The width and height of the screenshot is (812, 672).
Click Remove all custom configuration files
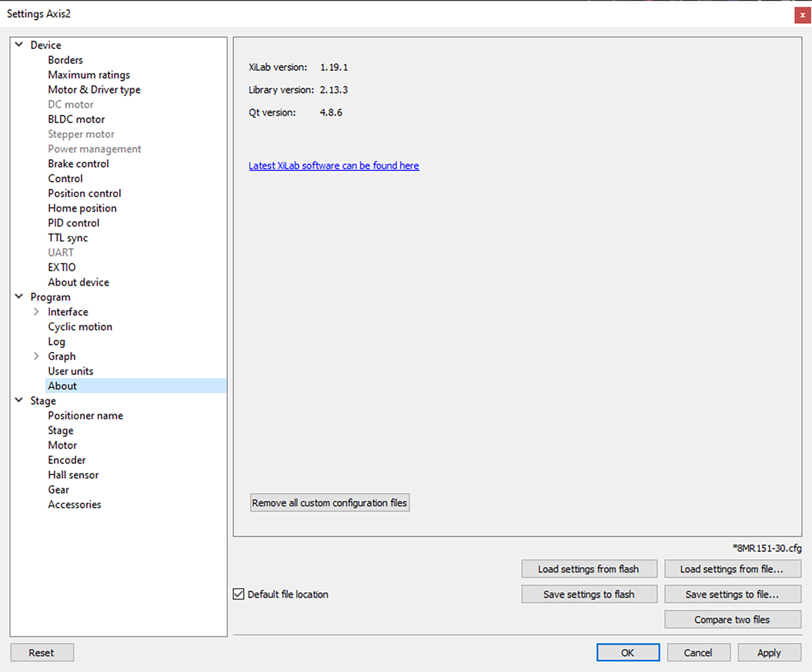[329, 502]
